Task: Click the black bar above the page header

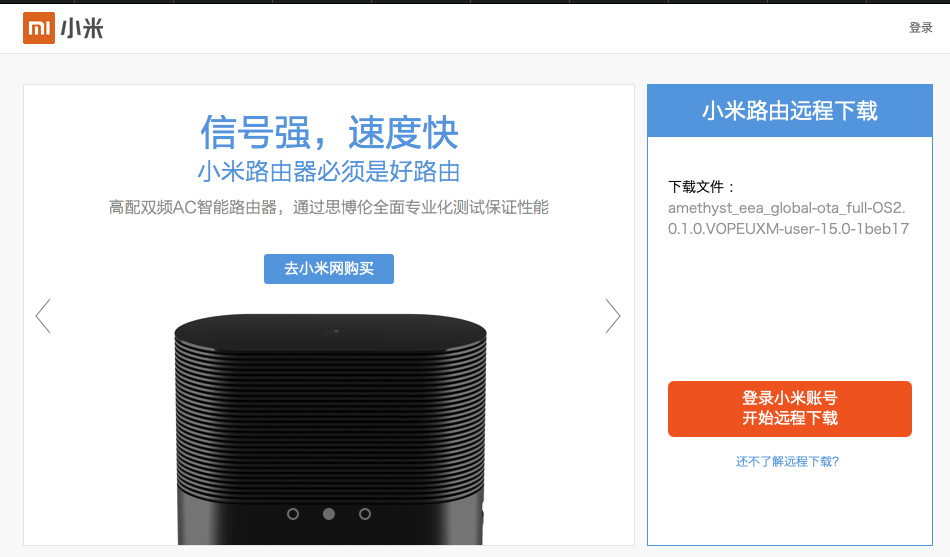Action: pos(475,2)
